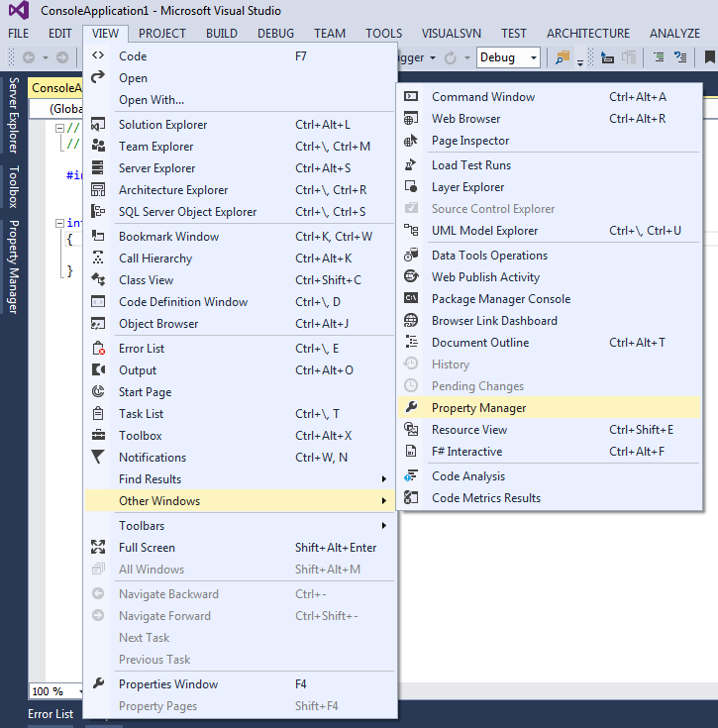
Task: Click the Bookmark Window icon
Action: [x=98, y=237]
